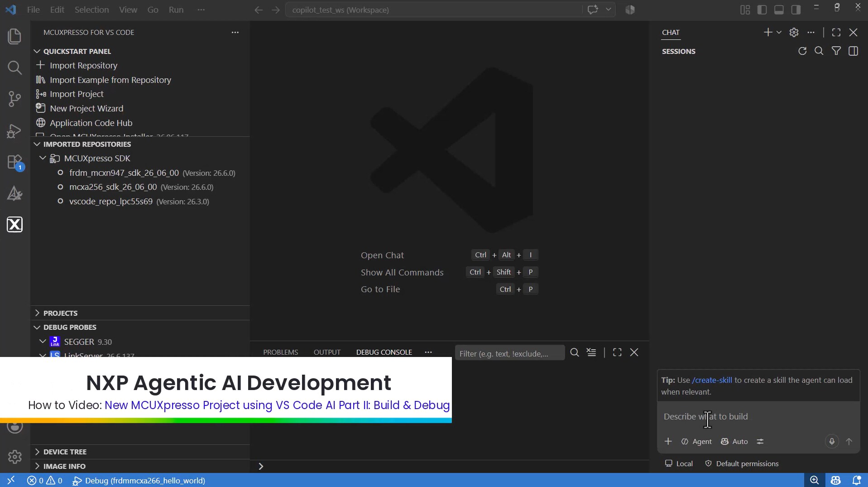This screenshot has height=487, width=868.
Task: Open Manage gear in activity bar
Action: pyautogui.click(x=14, y=457)
